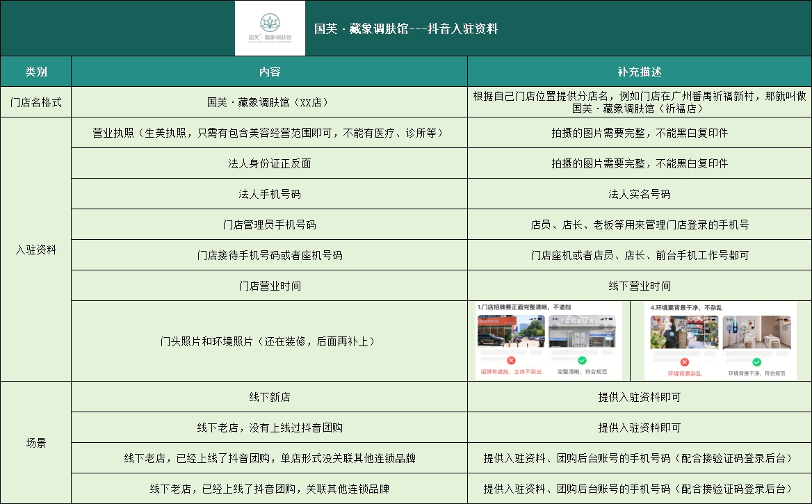Viewport: 812px width, 504px height.
Task: Click the red X under cluttered environment photo
Action: click(684, 362)
